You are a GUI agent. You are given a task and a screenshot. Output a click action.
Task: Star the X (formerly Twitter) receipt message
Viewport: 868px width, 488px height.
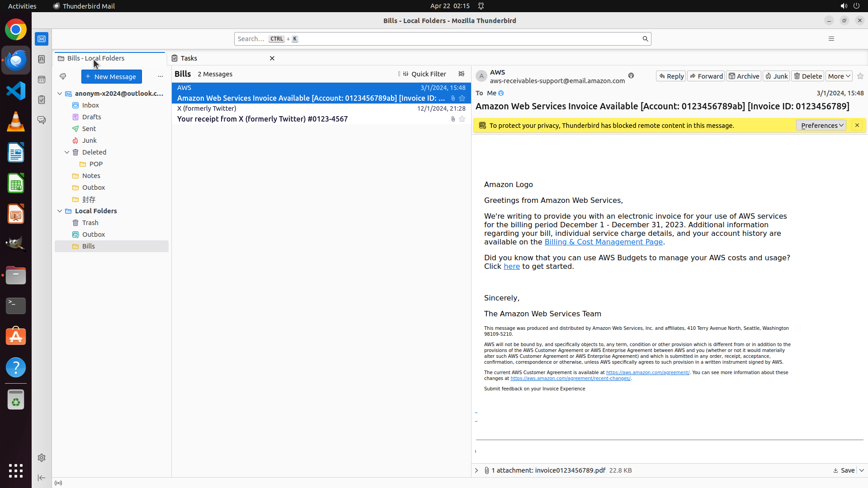coord(462,119)
